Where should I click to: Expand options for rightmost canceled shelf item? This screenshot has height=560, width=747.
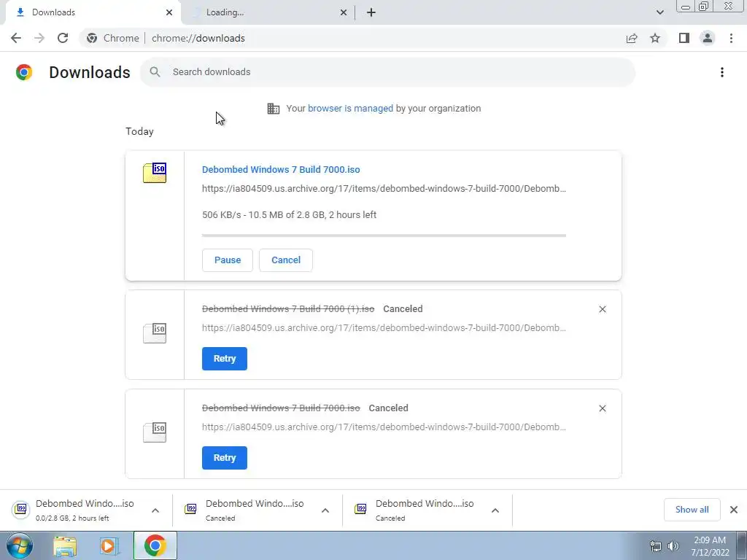[495, 510]
